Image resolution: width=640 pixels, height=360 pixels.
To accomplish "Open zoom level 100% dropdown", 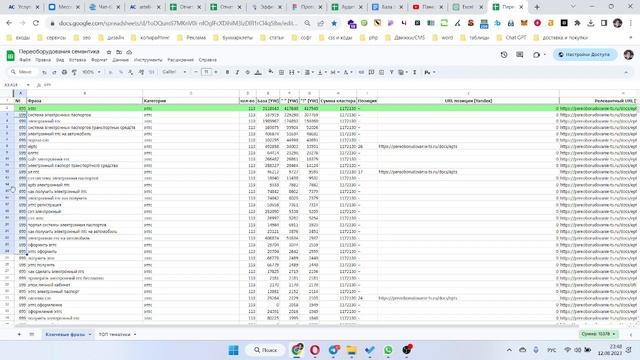I will (91, 72).
